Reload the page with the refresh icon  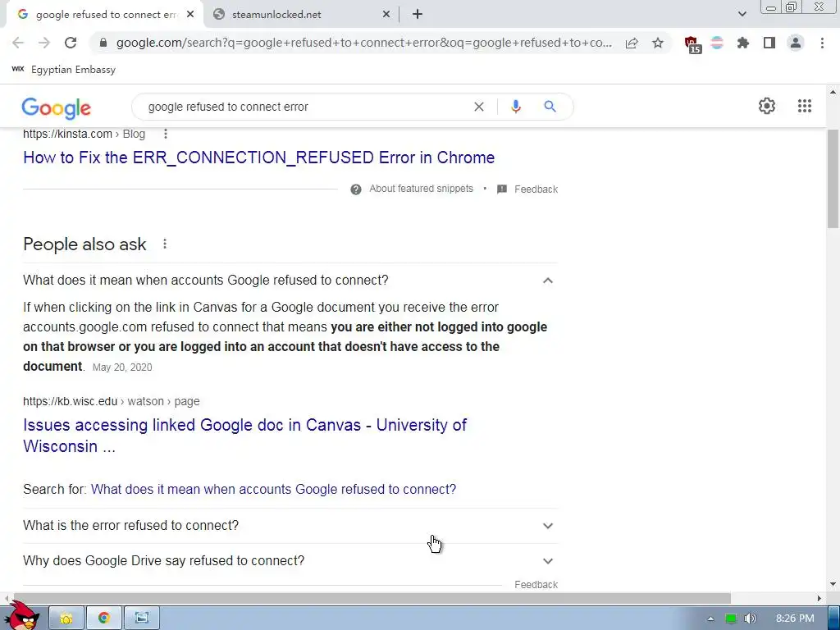click(x=71, y=43)
